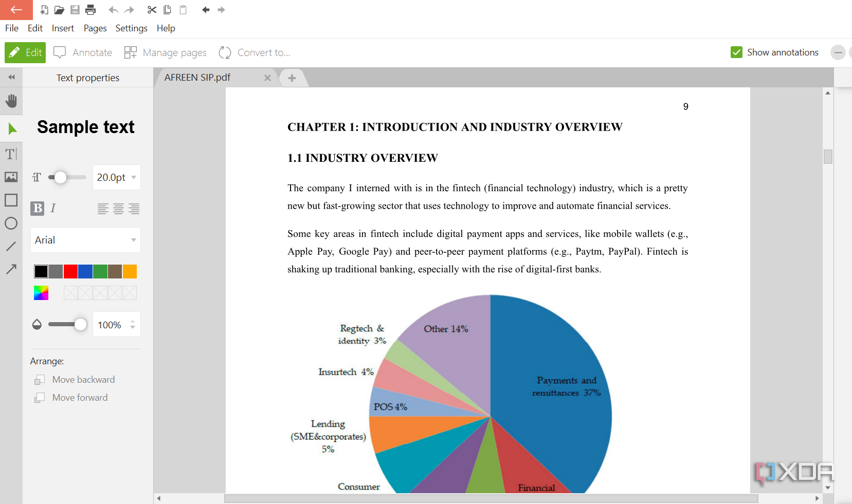Viewport: 852px width, 504px height.
Task: Open the Pages menu
Action: coord(95,28)
